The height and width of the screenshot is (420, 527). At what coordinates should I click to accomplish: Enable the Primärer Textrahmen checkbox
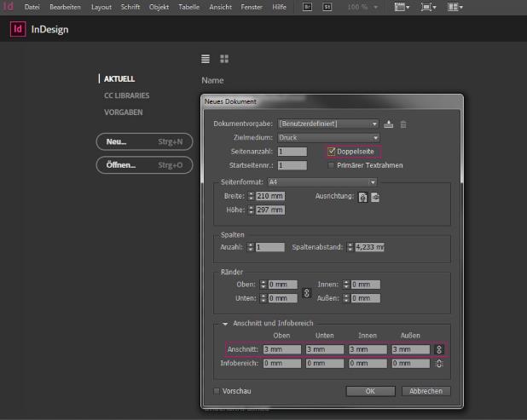pos(331,165)
